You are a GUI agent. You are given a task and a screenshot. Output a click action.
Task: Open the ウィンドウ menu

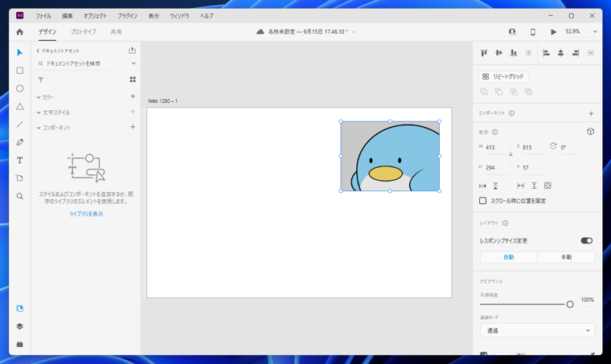(179, 16)
